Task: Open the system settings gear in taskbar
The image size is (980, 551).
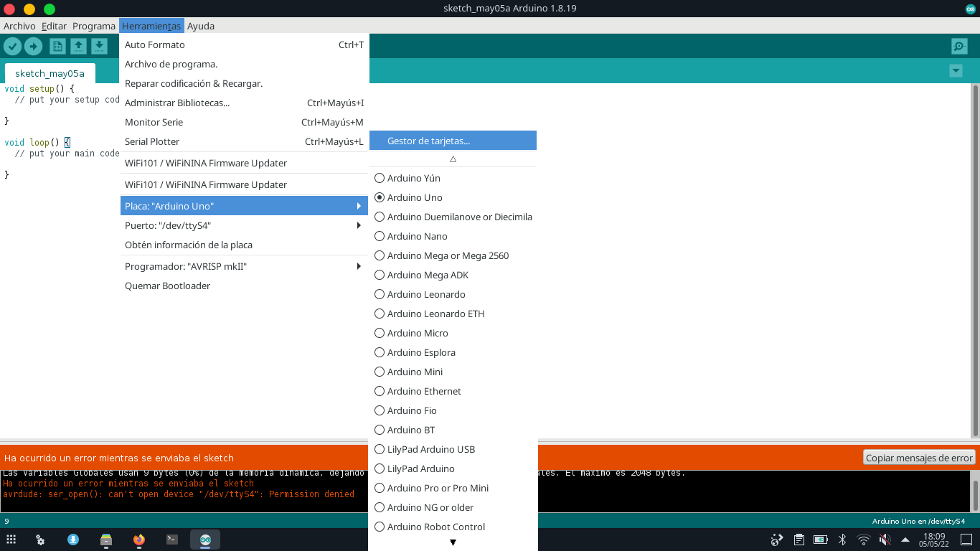Action: (x=41, y=540)
